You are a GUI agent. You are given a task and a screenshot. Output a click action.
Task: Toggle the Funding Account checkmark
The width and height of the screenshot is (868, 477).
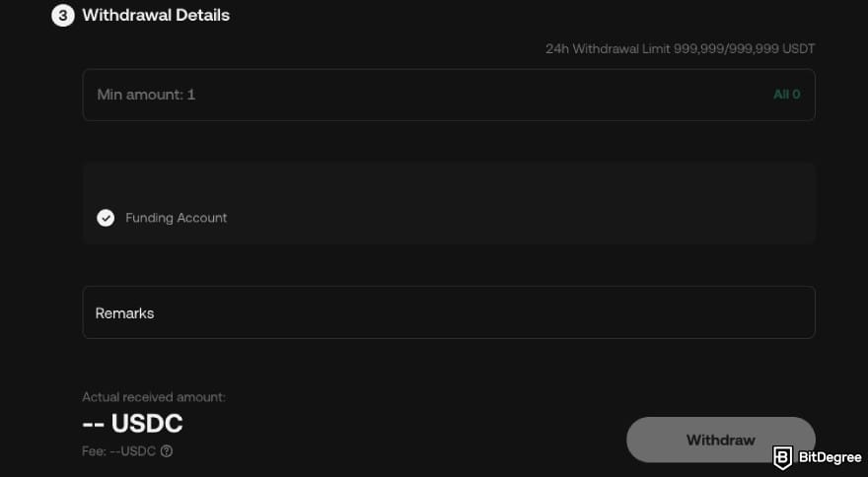coord(106,218)
